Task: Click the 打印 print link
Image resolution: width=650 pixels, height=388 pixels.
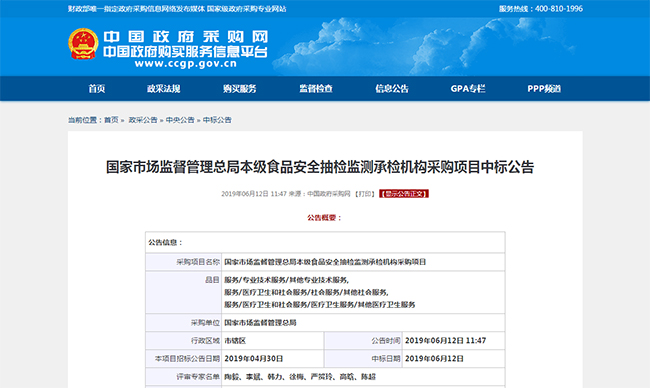Action: [364, 194]
